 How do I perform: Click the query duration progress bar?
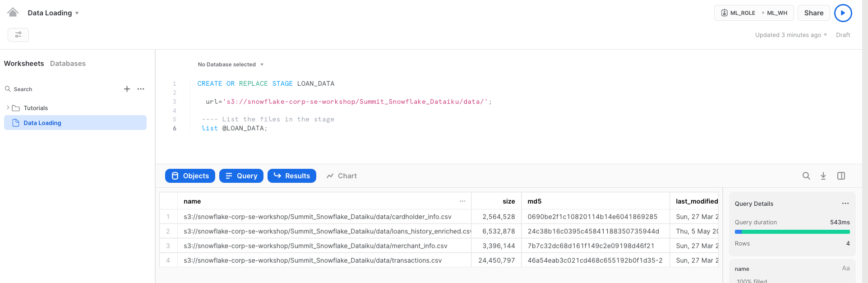pyautogui.click(x=792, y=232)
